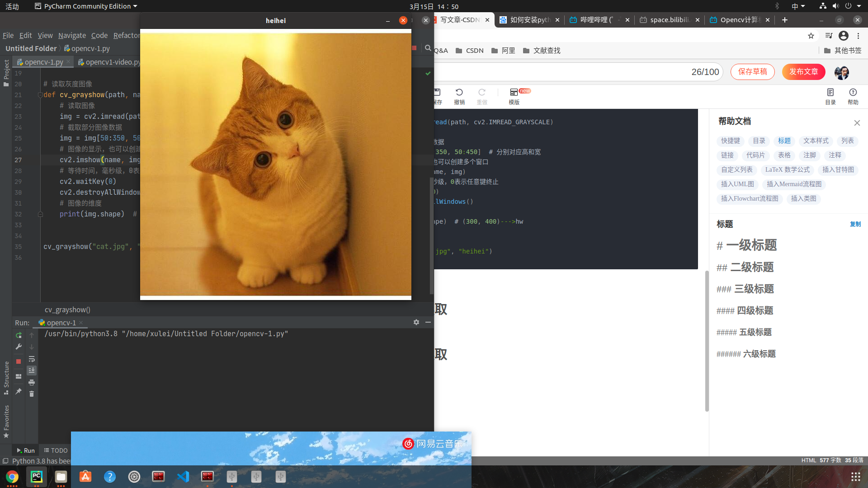Click 帮助 help icon in CSDN editor

tap(853, 96)
